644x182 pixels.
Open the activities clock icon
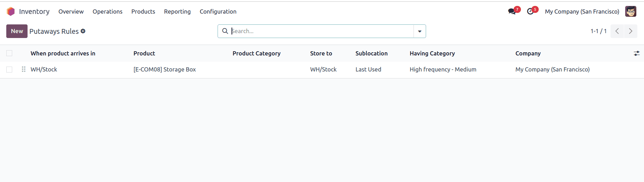pos(530,12)
